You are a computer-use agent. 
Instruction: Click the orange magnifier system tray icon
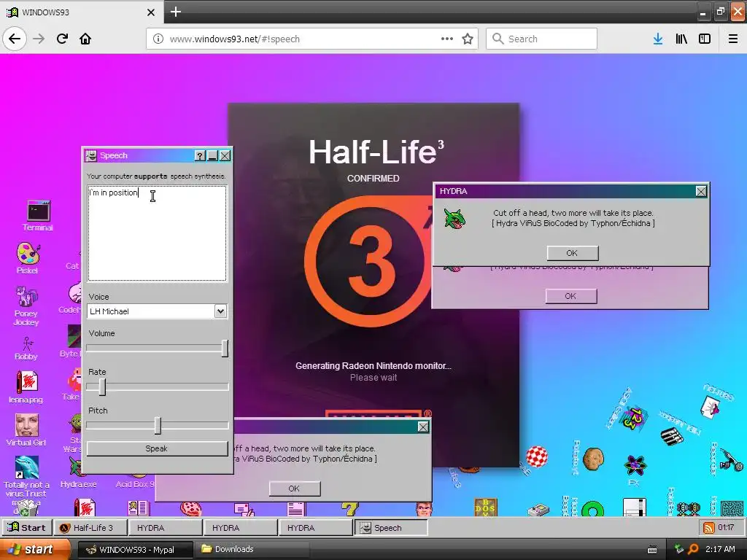tap(693, 550)
